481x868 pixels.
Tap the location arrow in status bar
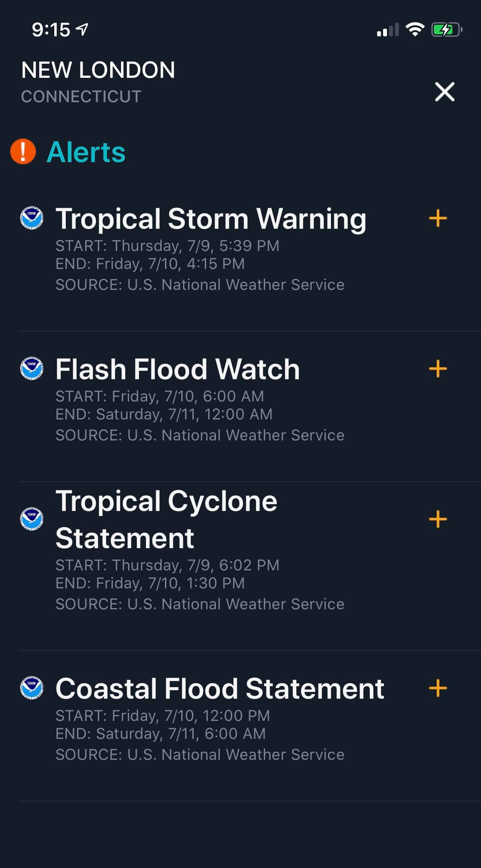point(82,29)
